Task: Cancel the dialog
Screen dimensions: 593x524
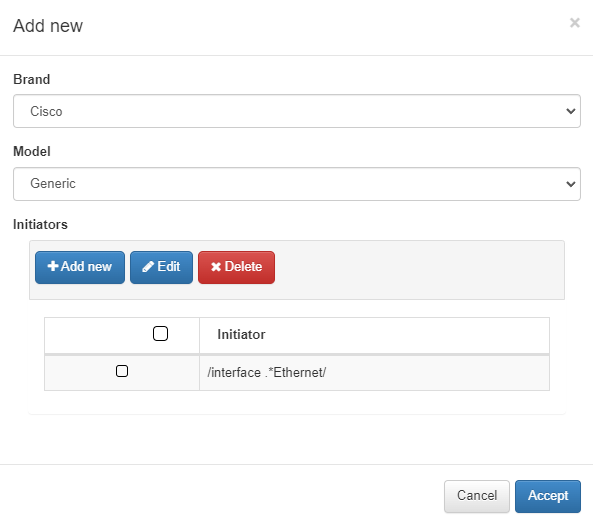Action: (x=477, y=496)
